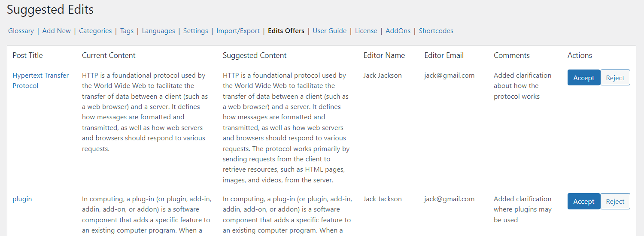The width and height of the screenshot is (644, 236).
Task: Click jack@gmail.com in the HTTP row
Action: click(x=450, y=76)
